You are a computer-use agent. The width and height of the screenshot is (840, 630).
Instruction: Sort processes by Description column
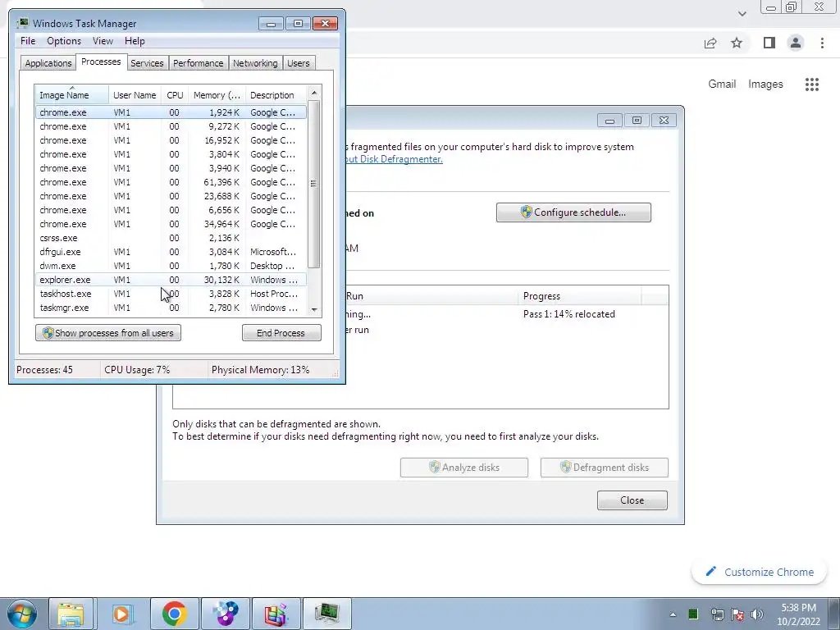coord(276,95)
